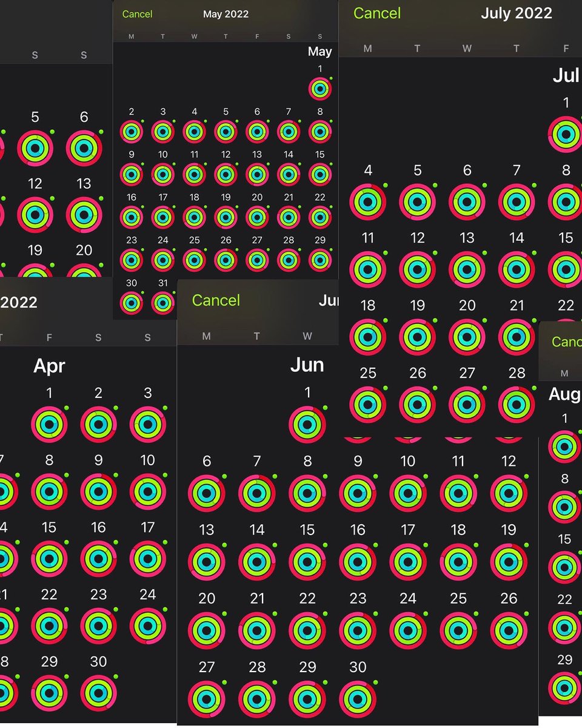The height and width of the screenshot is (728, 582).
Task: Select the April 22 activity rings
Action: (x=49, y=626)
